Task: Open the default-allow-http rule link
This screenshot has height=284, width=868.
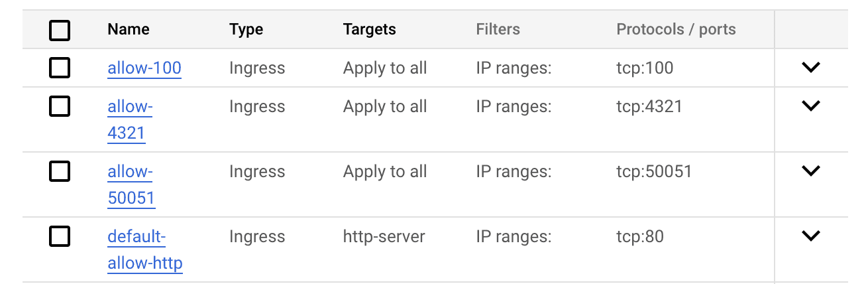Action: (145, 249)
